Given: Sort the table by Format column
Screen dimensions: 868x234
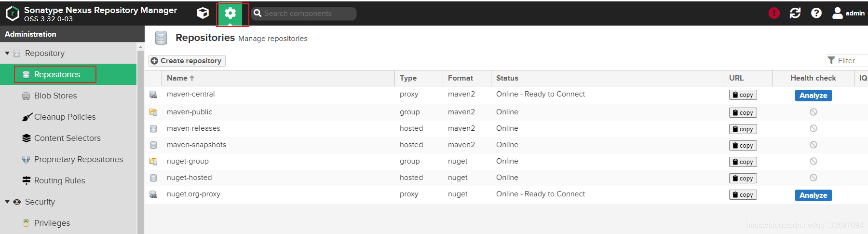Looking at the screenshot, I should pyautogui.click(x=467, y=78).
